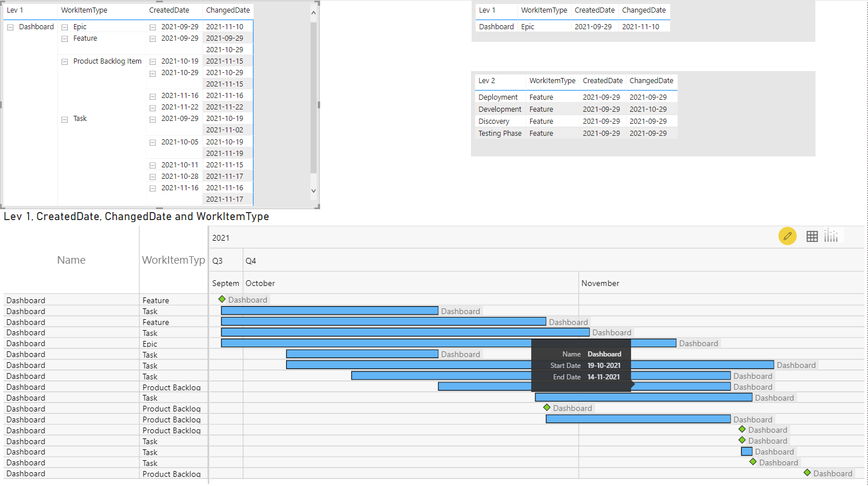Click scrollbar down arrow on top-left matrix
The image size is (868, 486).
coord(313,190)
